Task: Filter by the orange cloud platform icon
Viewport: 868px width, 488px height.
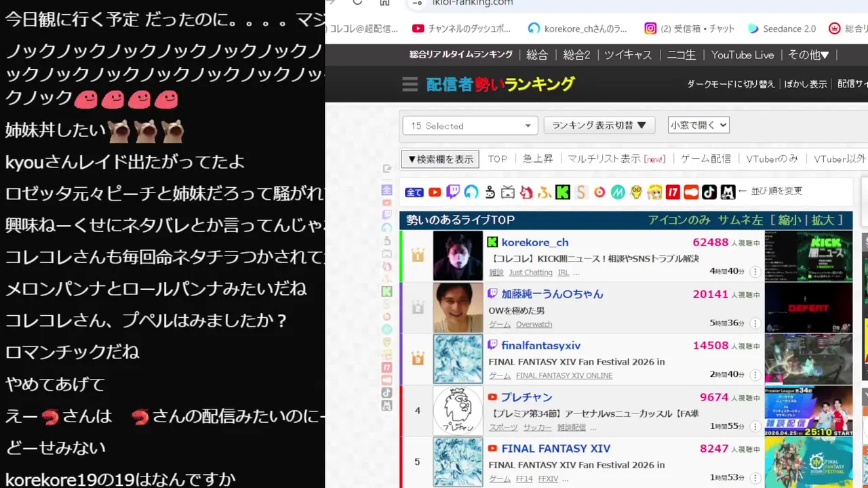Action: point(691,192)
